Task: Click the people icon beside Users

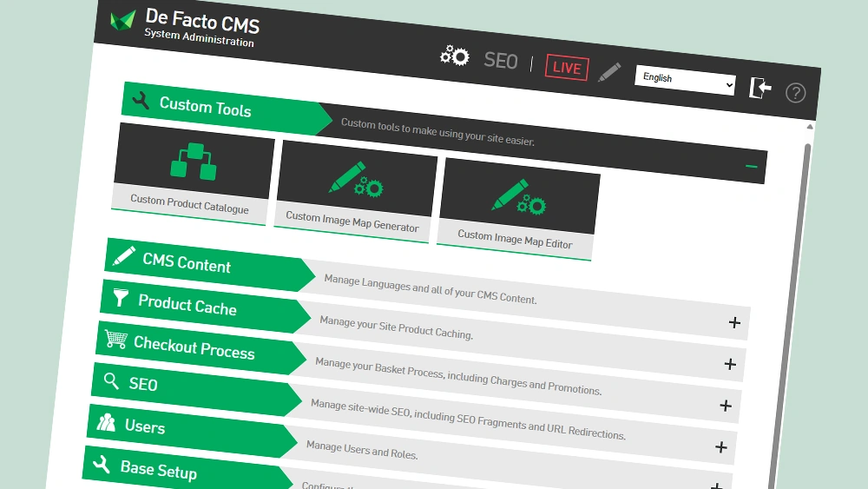Action: click(x=106, y=422)
